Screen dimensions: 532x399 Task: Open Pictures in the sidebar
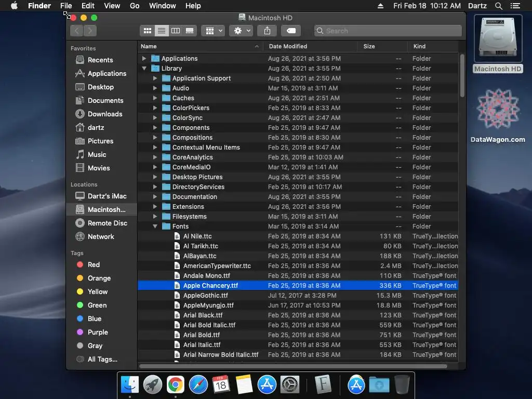pyautogui.click(x=95, y=141)
